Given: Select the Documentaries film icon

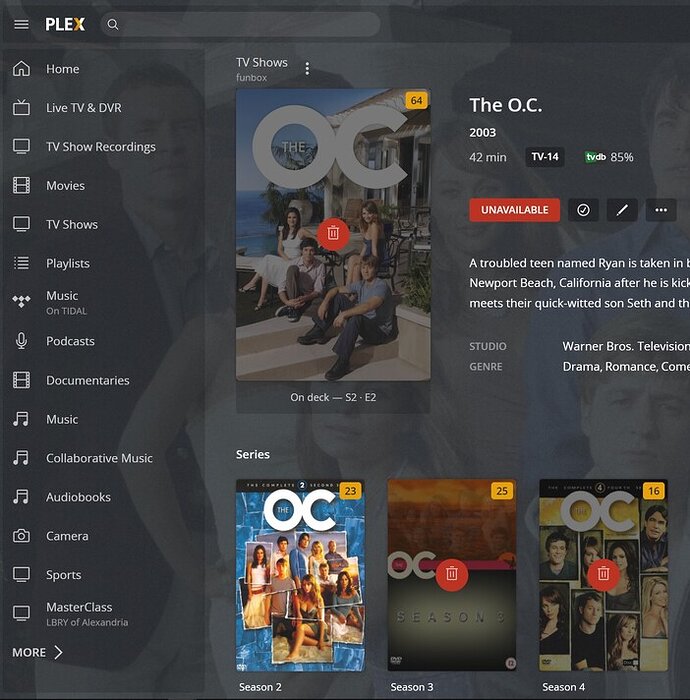Looking at the screenshot, I should (21, 380).
